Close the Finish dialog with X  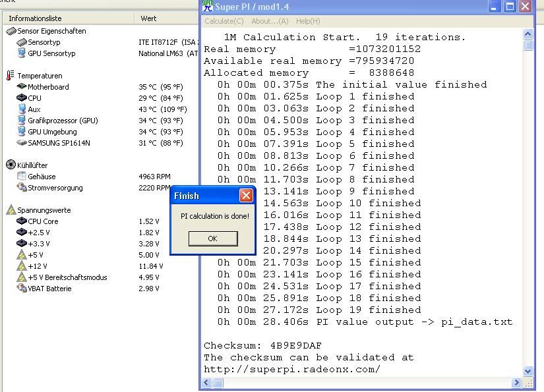246,196
